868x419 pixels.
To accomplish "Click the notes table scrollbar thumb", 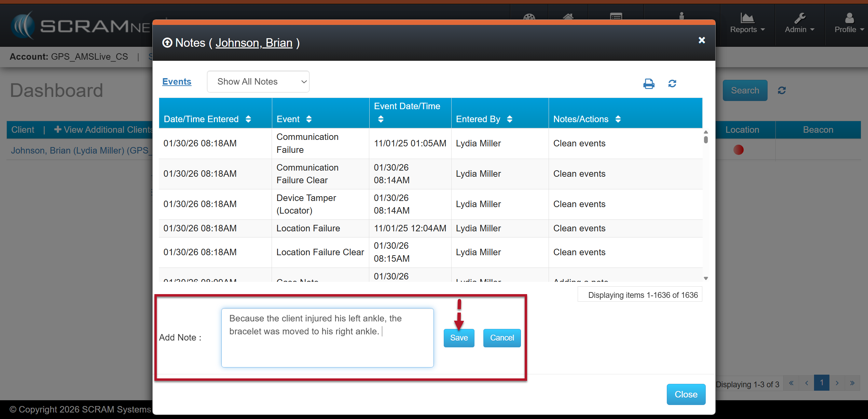I will click(706, 140).
